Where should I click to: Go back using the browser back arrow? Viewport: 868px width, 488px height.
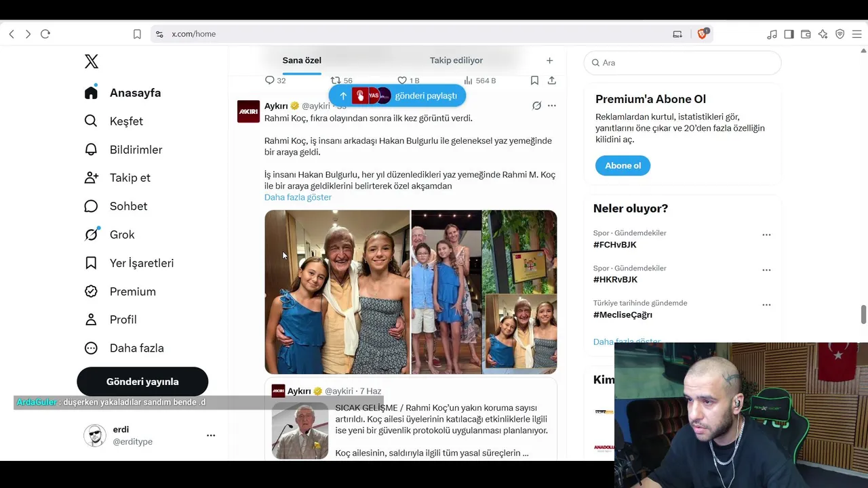12,34
